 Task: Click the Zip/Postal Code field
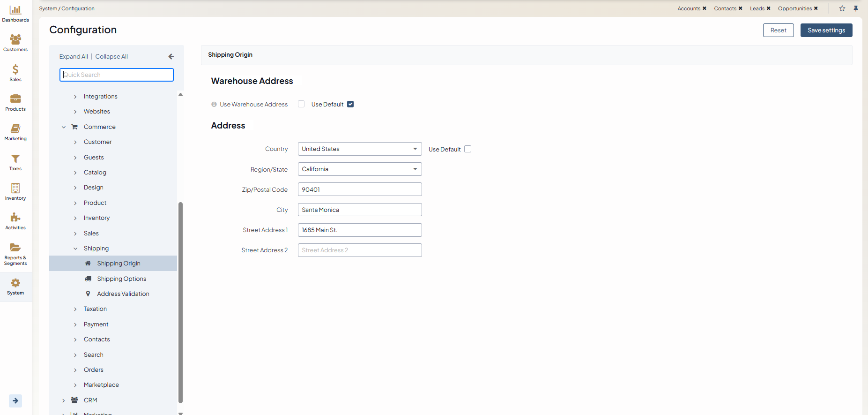click(360, 189)
